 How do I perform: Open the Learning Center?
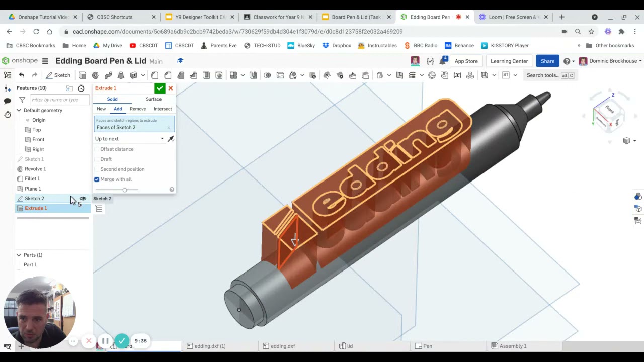(509, 61)
